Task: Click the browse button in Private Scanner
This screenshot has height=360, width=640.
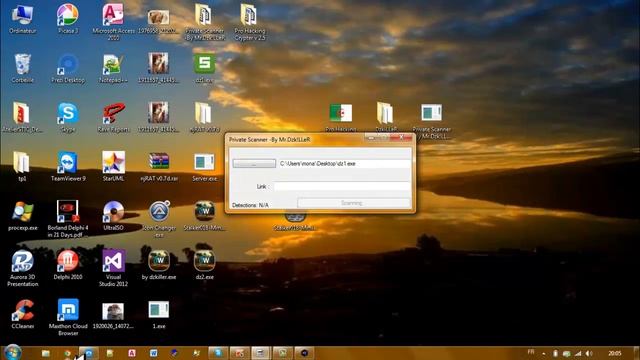Action: point(254,164)
